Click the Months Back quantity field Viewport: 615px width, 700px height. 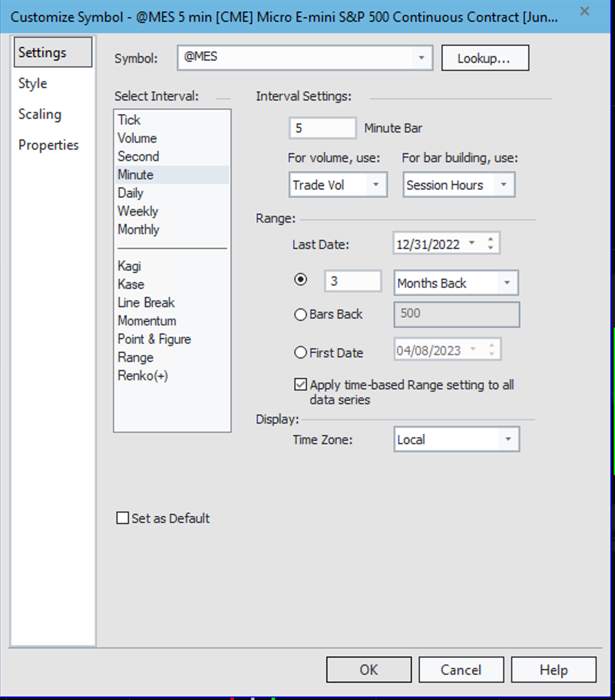tap(353, 281)
